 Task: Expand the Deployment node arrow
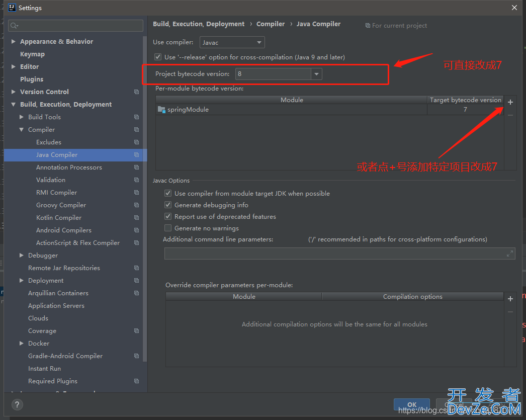pos(22,281)
